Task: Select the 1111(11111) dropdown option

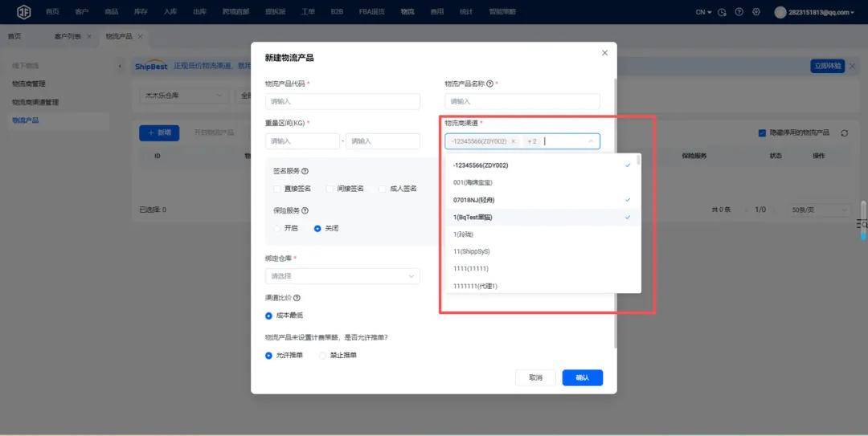Action: pyautogui.click(x=542, y=268)
